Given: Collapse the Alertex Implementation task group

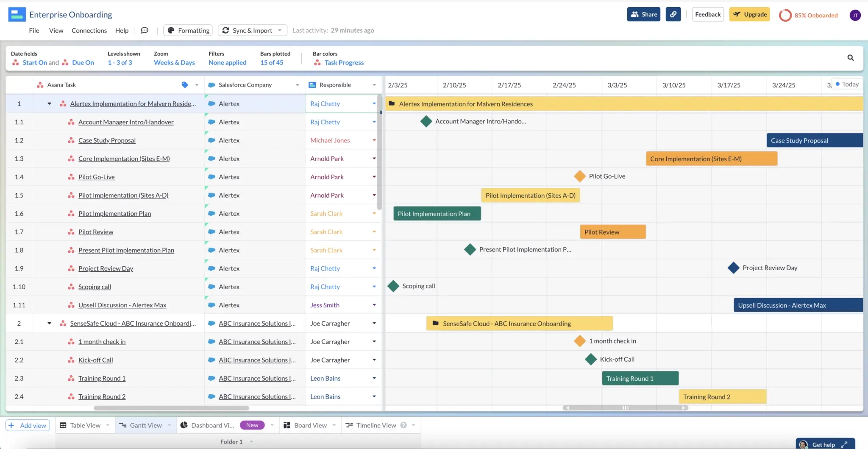Looking at the screenshot, I should [48, 103].
